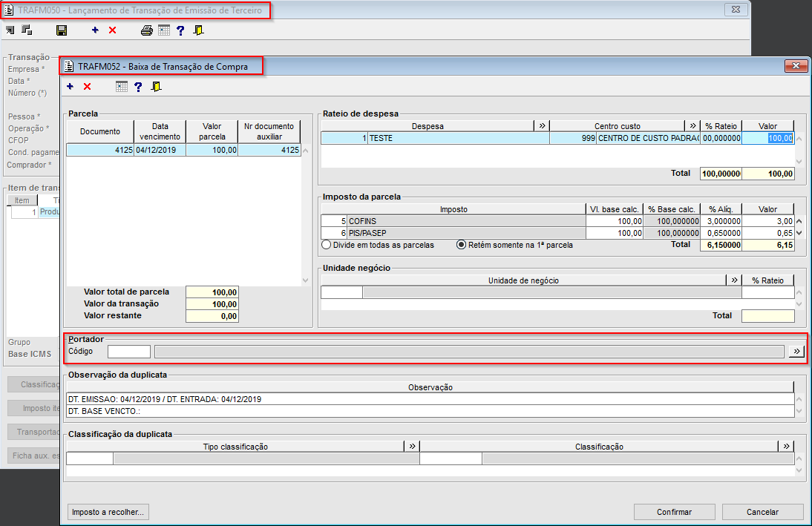Click the Valor restante 0,00 field
The height and width of the screenshot is (526, 812).
[212, 316]
